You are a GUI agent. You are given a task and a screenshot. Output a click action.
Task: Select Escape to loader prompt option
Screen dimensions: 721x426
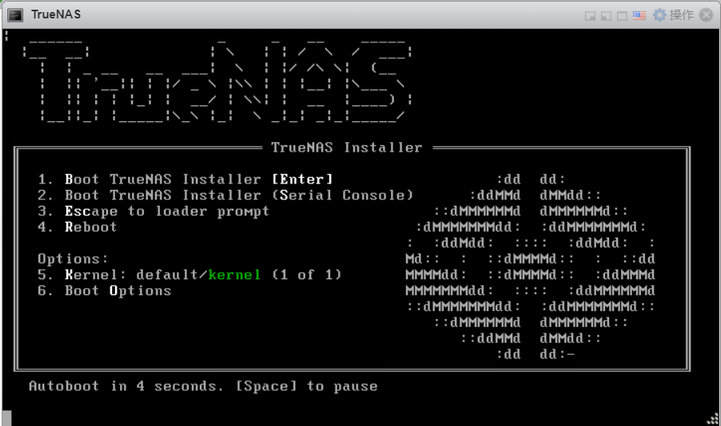tap(153, 211)
